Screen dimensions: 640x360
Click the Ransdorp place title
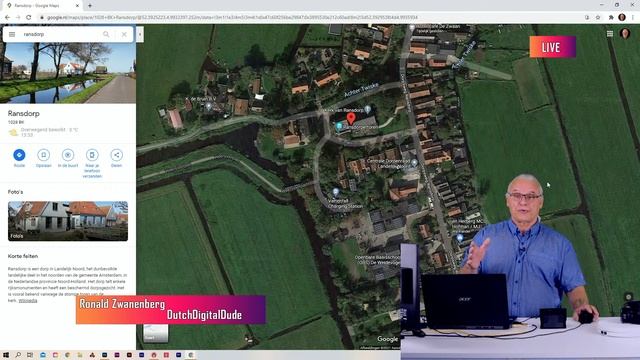(24, 113)
